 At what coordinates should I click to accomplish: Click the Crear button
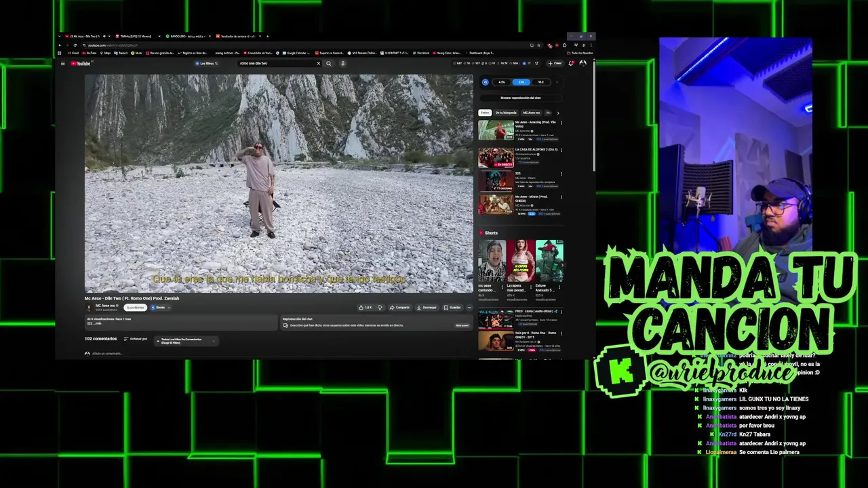[555, 64]
